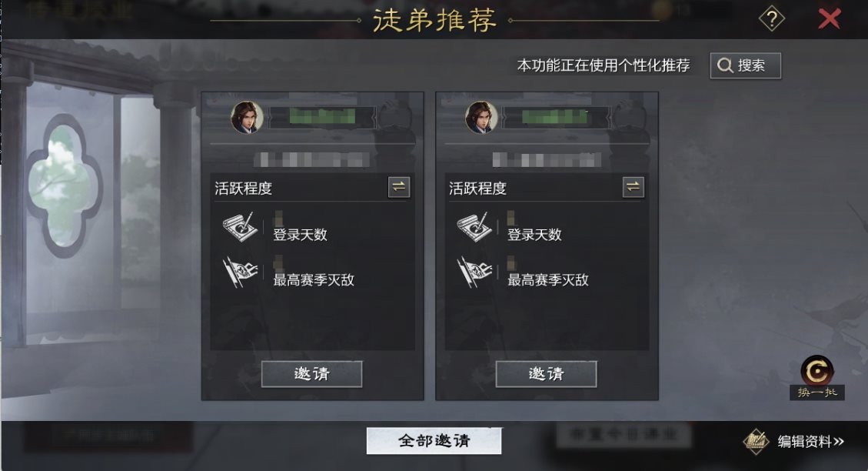Click the battle flag icon, left card

240,272
